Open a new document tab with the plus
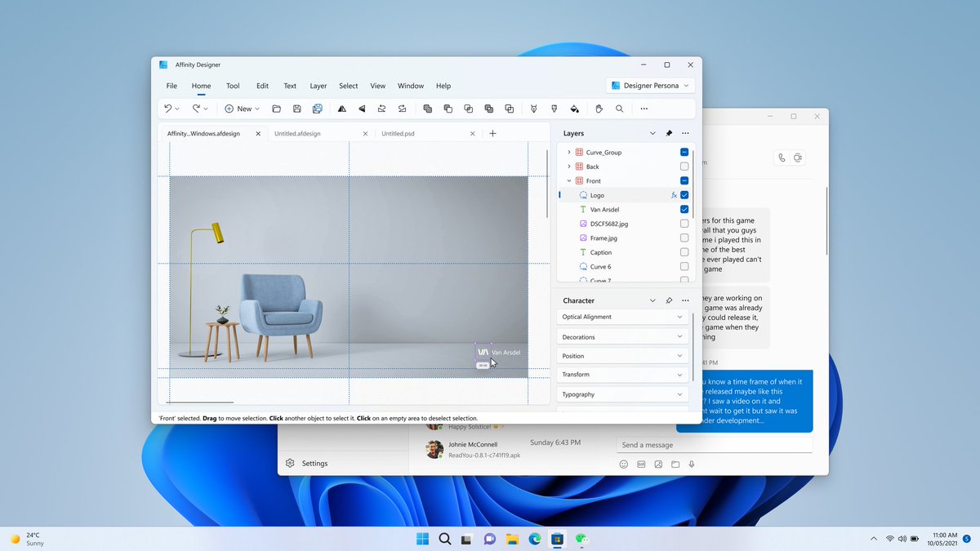This screenshot has width=980, height=551. point(493,132)
